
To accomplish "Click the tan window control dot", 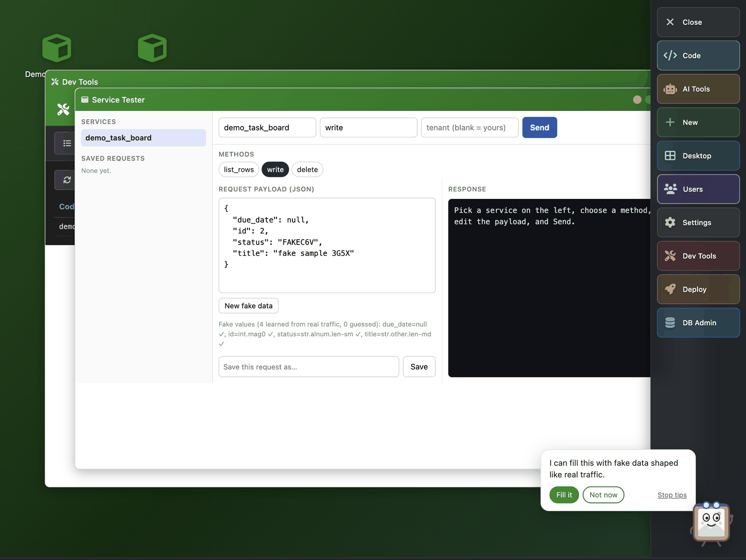I will point(637,100).
